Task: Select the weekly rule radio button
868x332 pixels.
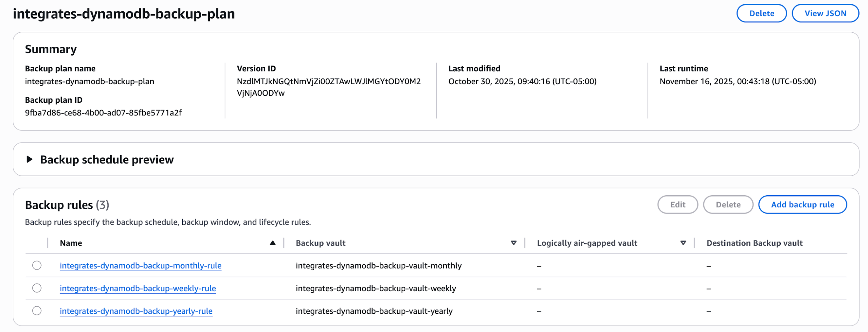Action: (37, 288)
